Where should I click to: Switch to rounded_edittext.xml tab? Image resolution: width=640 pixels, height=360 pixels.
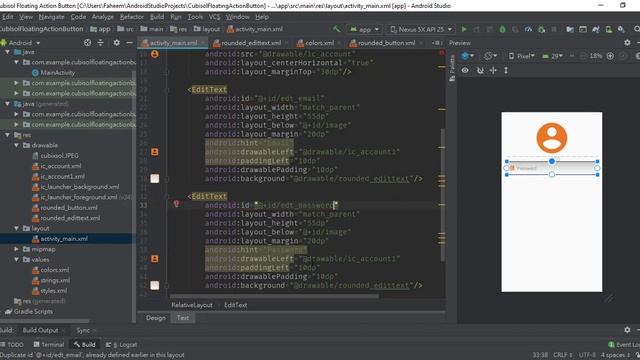point(251,43)
